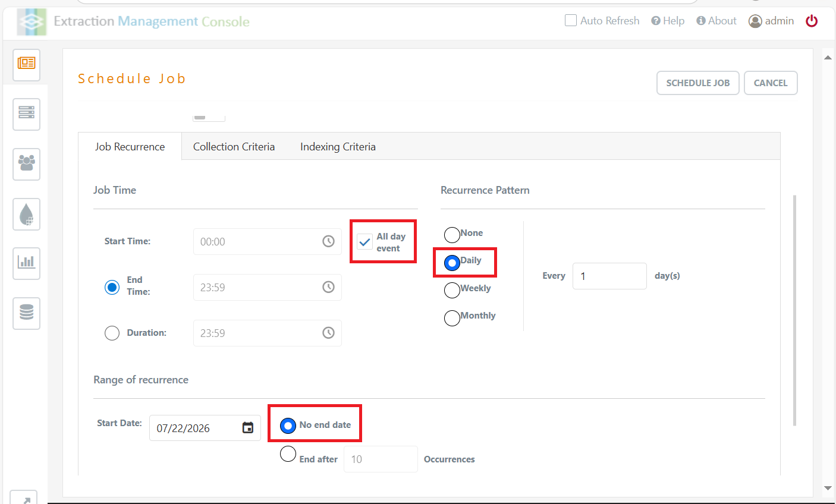Click the CANCEL button
Image resolution: width=836 pixels, height=504 pixels.
(771, 83)
